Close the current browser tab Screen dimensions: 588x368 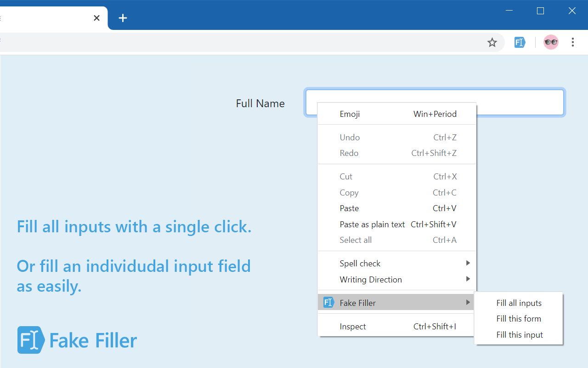(x=96, y=18)
